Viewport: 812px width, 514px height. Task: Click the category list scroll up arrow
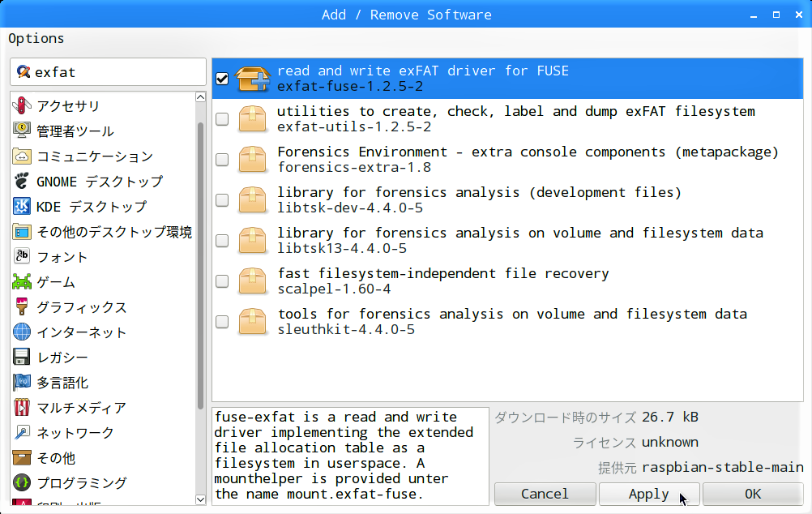[201, 97]
